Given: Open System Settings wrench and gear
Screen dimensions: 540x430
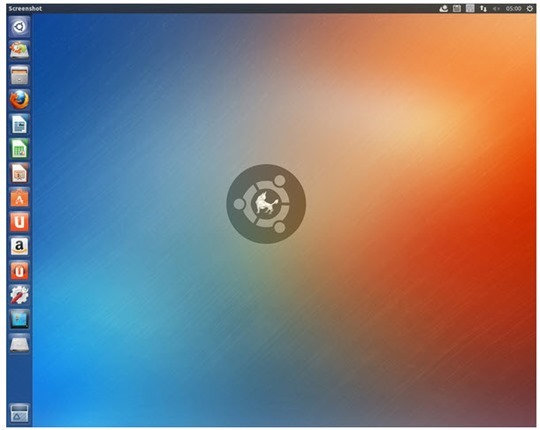Looking at the screenshot, I should [19, 295].
